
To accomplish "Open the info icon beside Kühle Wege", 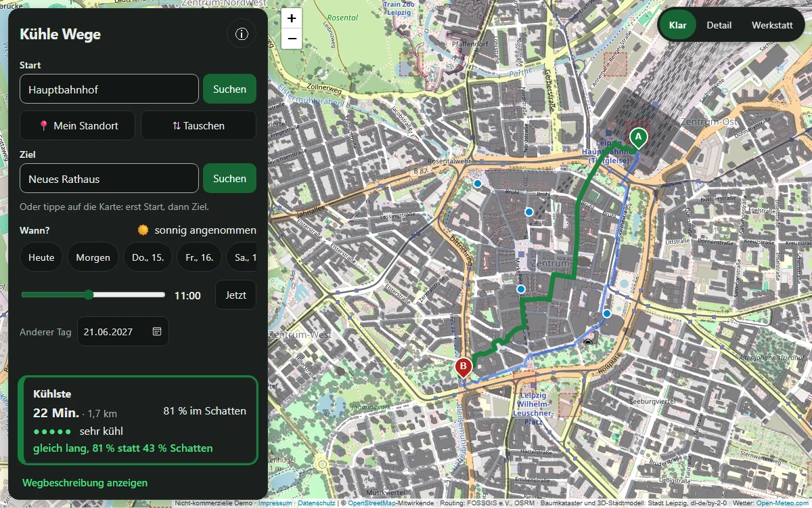I will pos(242,34).
